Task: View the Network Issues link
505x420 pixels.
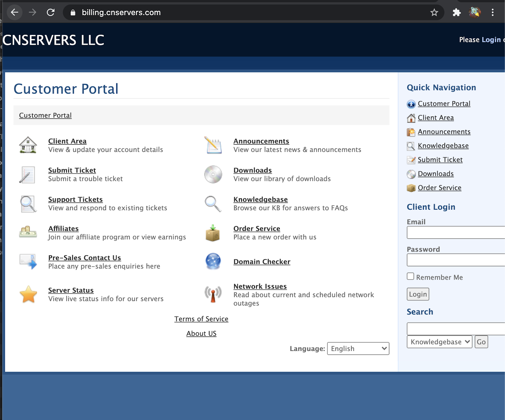Action: [260, 287]
